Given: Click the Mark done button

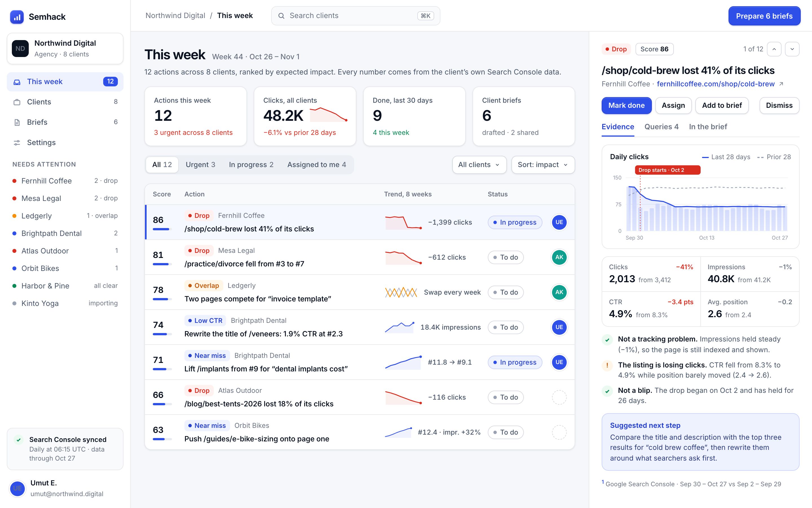Looking at the screenshot, I should (626, 106).
